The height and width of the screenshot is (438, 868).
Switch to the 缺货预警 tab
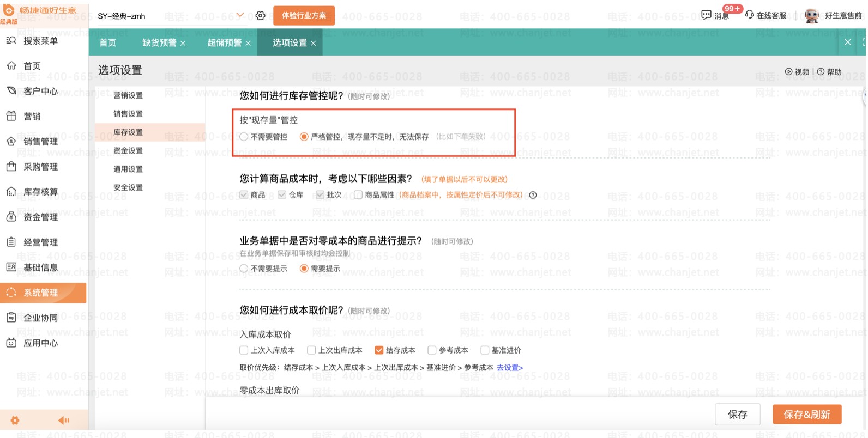coord(159,42)
